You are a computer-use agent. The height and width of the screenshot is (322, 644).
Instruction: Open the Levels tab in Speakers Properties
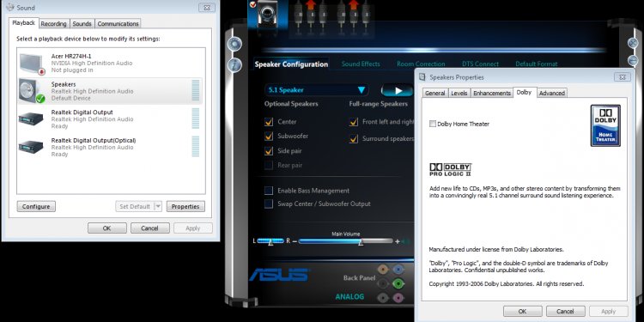click(x=459, y=94)
